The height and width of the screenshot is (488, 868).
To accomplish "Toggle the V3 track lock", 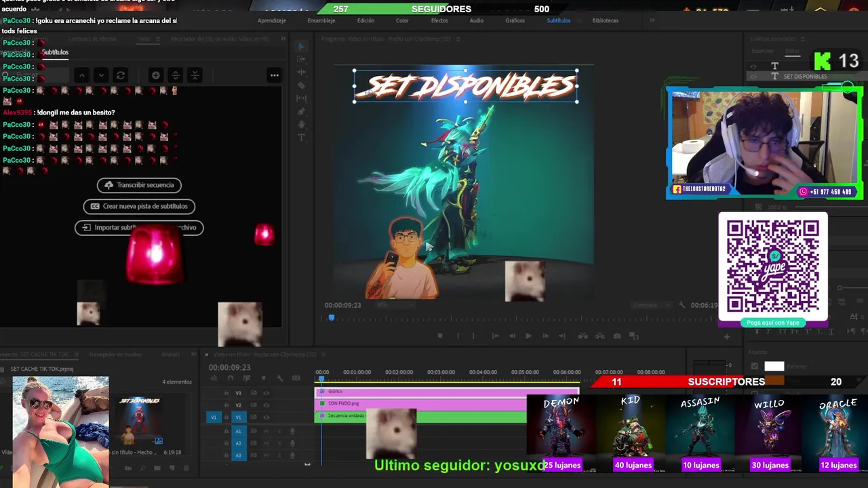I will (x=226, y=393).
